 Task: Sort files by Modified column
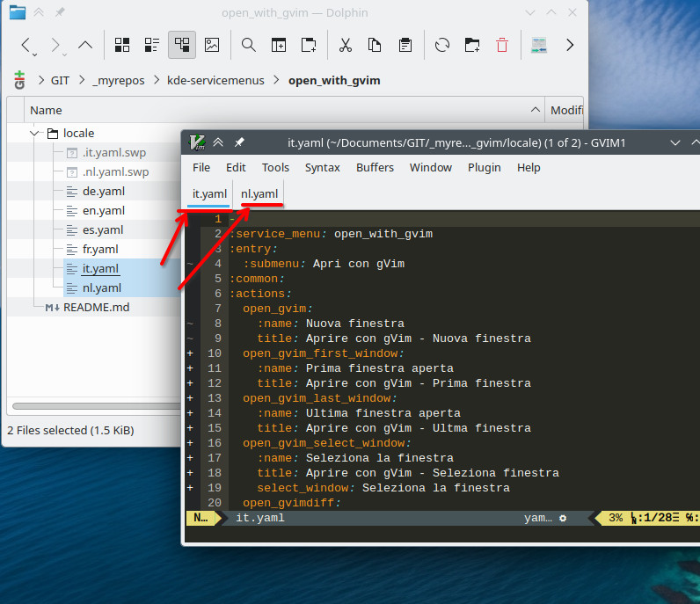coord(565,110)
